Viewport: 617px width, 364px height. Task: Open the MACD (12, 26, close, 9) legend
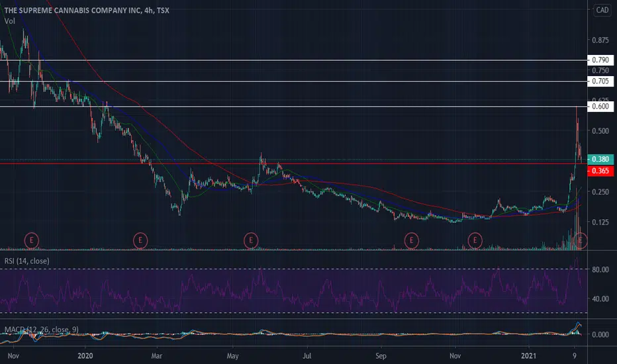click(41, 330)
